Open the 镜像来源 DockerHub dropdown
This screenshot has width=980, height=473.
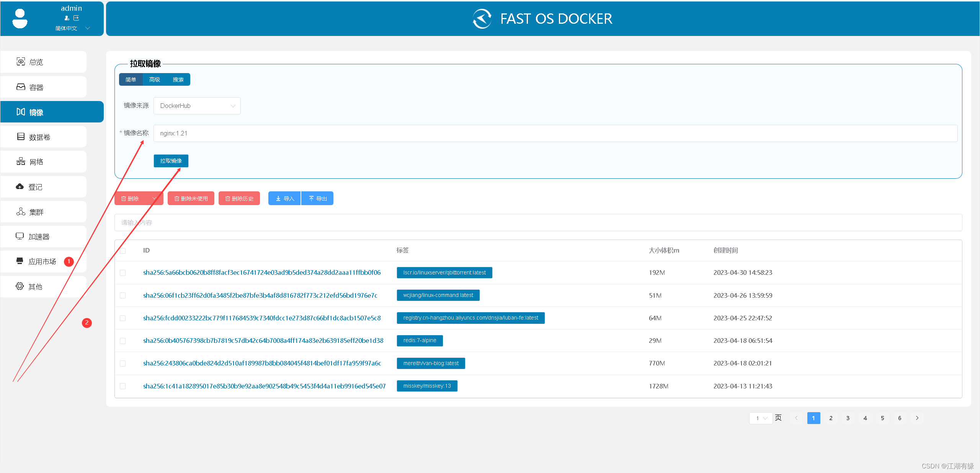pyautogui.click(x=197, y=106)
